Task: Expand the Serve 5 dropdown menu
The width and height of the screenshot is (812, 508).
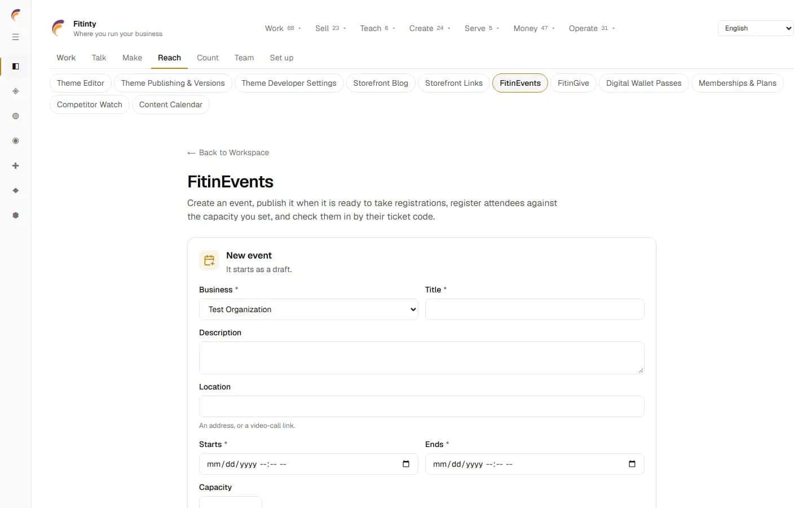Action: click(x=482, y=28)
